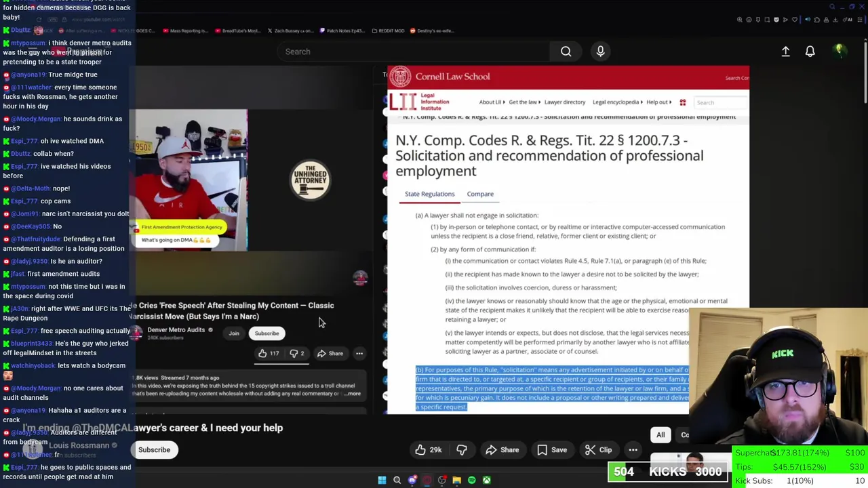Like the video with 29k likes
This screenshot has height=488, width=868.
pyautogui.click(x=428, y=450)
